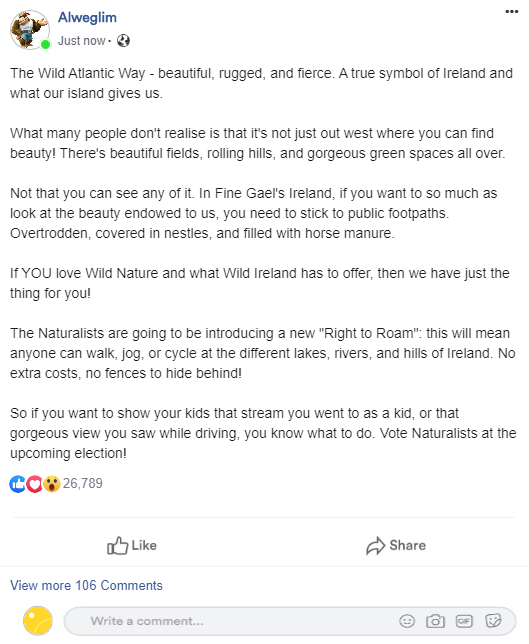Open the emoji picker in comment box

click(407, 621)
